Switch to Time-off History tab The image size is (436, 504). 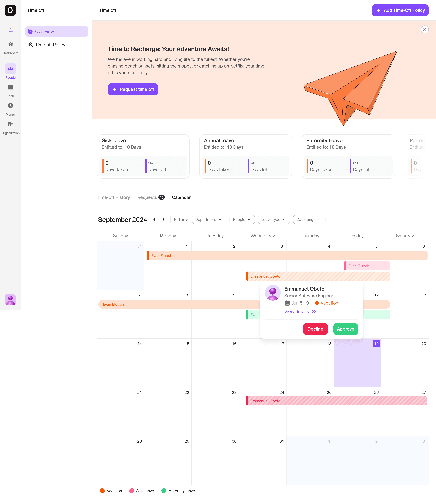click(x=113, y=197)
